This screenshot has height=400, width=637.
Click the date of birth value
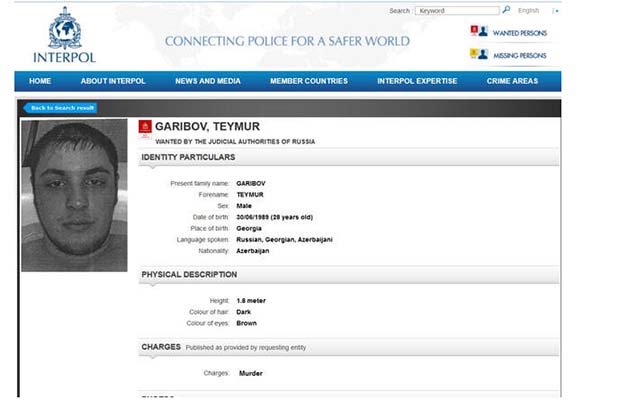[x=275, y=217]
